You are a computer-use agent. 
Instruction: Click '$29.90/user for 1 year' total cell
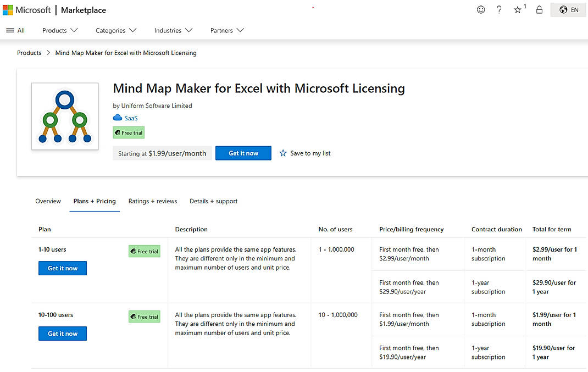pyautogui.click(x=554, y=287)
